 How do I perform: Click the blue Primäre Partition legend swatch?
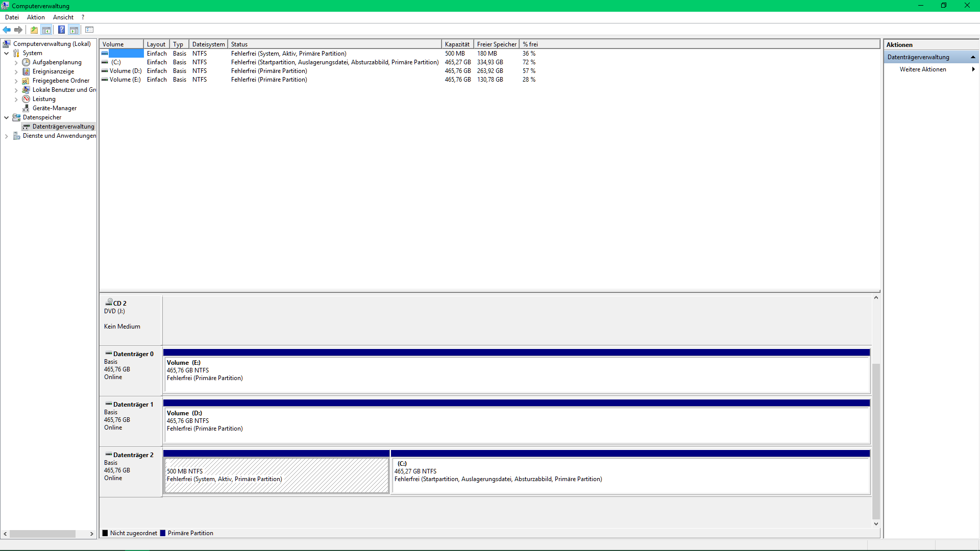(163, 533)
